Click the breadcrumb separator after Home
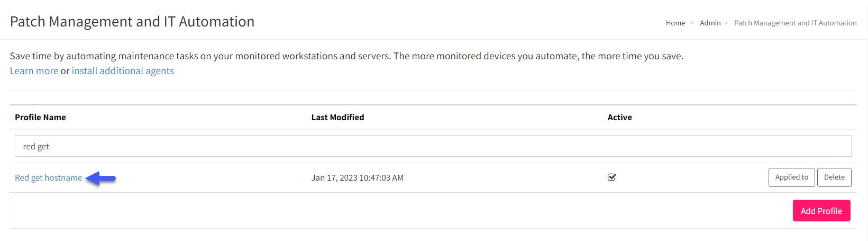Viewport: 868px width, 241px height. click(692, 23)
